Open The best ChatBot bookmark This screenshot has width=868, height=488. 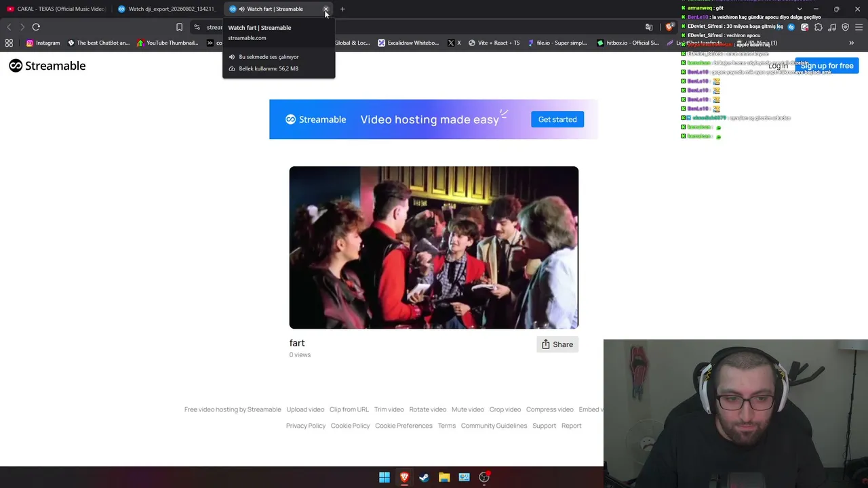click(x=98, y=43)
